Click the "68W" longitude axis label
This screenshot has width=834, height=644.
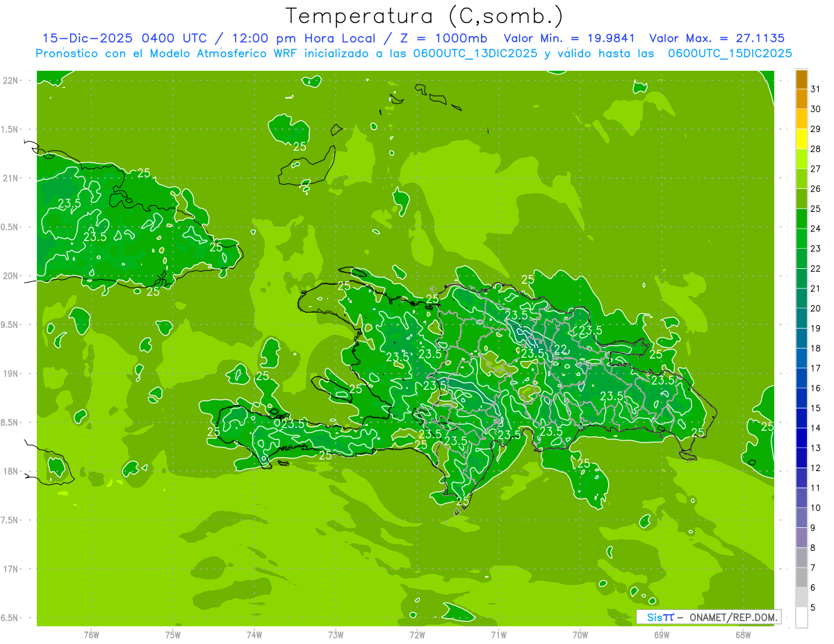743,635
